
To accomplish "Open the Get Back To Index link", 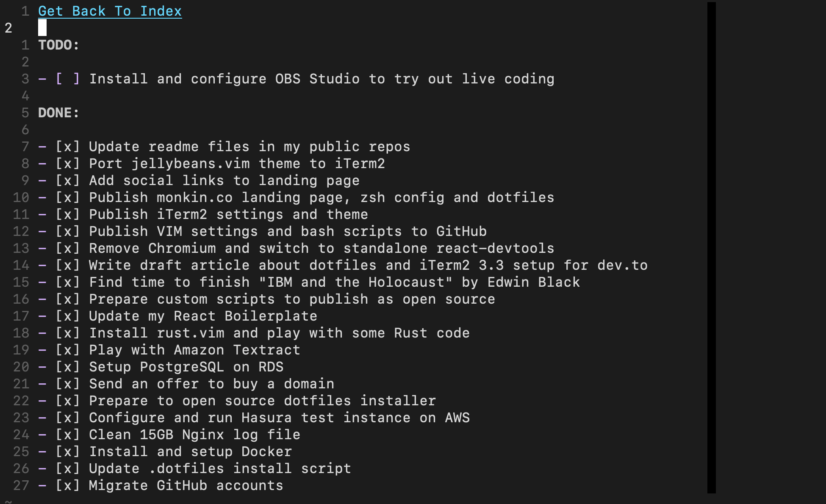I will pyautogui.click(x=110, y=11).
